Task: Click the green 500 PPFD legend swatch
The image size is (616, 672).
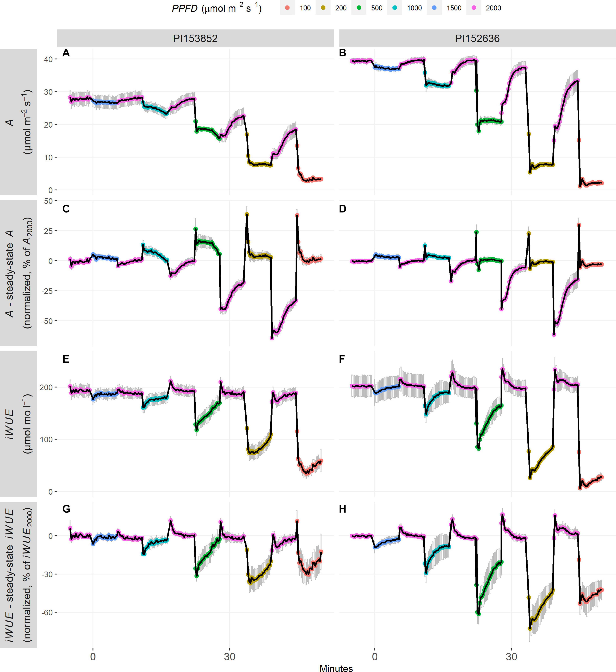Action: [359, 8]
